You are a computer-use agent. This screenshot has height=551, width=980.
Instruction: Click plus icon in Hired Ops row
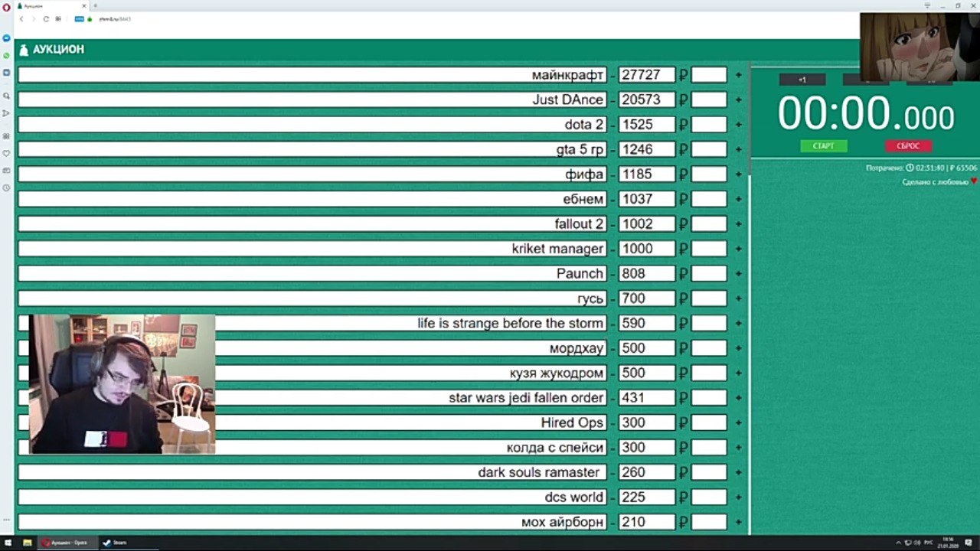click(x=738, y=423)
